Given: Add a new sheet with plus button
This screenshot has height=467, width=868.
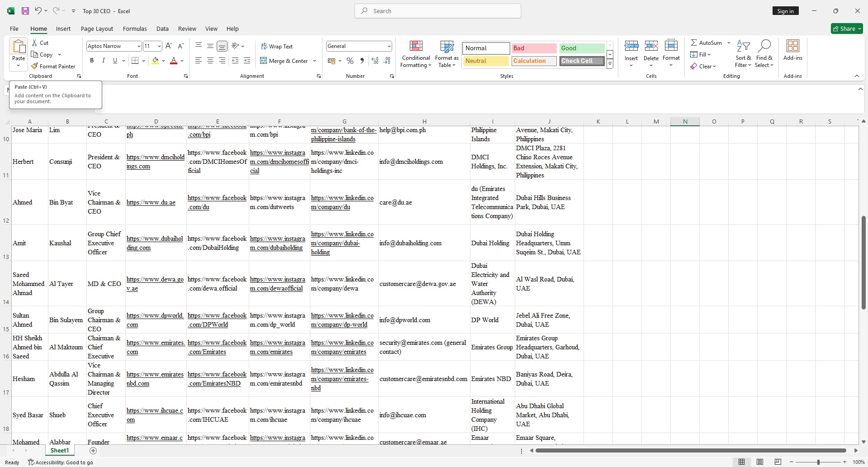Looking at the screenshot, I should click(x=93, y=451).
